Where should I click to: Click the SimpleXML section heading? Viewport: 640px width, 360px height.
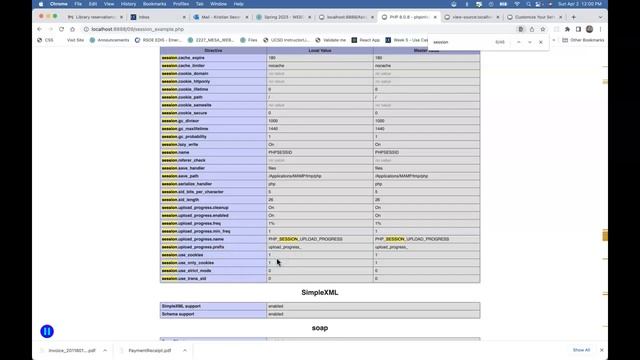tap(320, 292)
